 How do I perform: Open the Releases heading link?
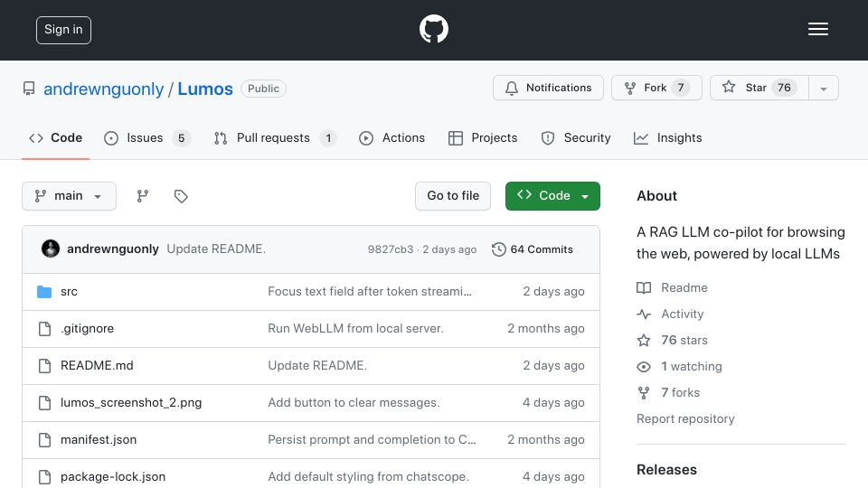coord(666,470)
